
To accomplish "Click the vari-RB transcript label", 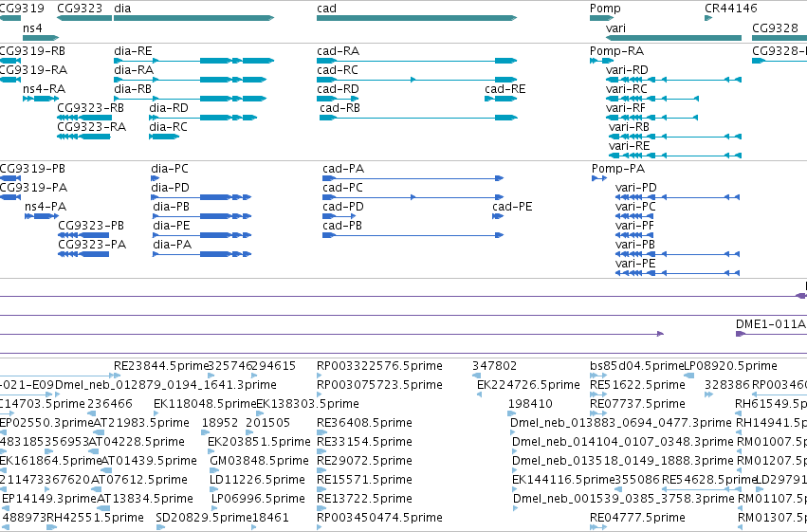I will (x=629, y=127).
